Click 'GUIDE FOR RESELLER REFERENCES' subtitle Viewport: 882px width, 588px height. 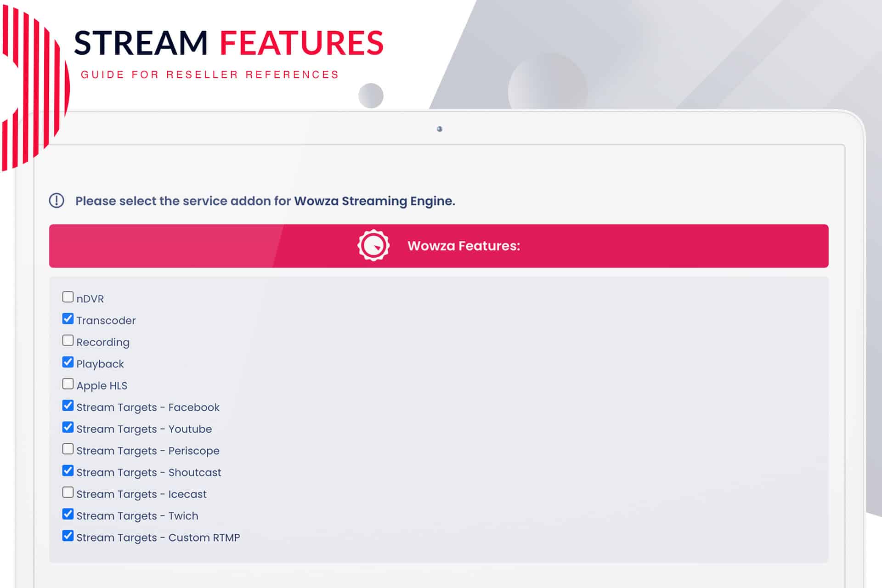click(x=210, y=75)
